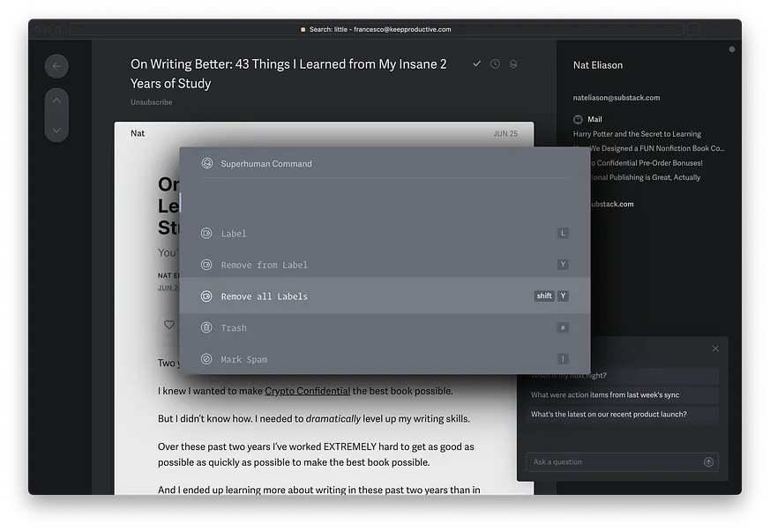
Task: Click sender name Nat in message header
Action: click(138, 133)
